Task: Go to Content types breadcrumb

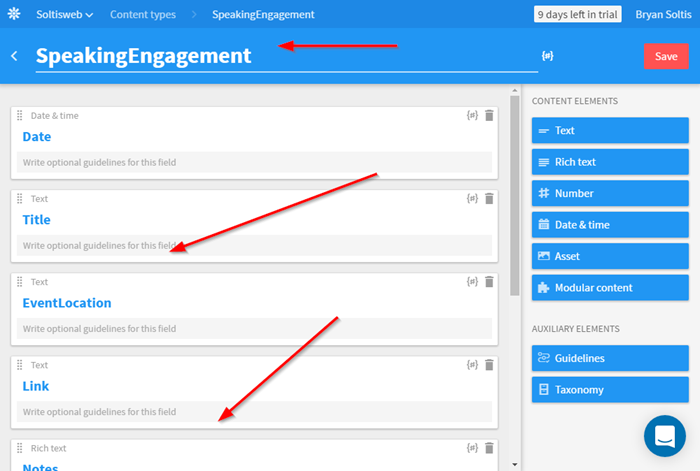Action: [x=143, y=14]
